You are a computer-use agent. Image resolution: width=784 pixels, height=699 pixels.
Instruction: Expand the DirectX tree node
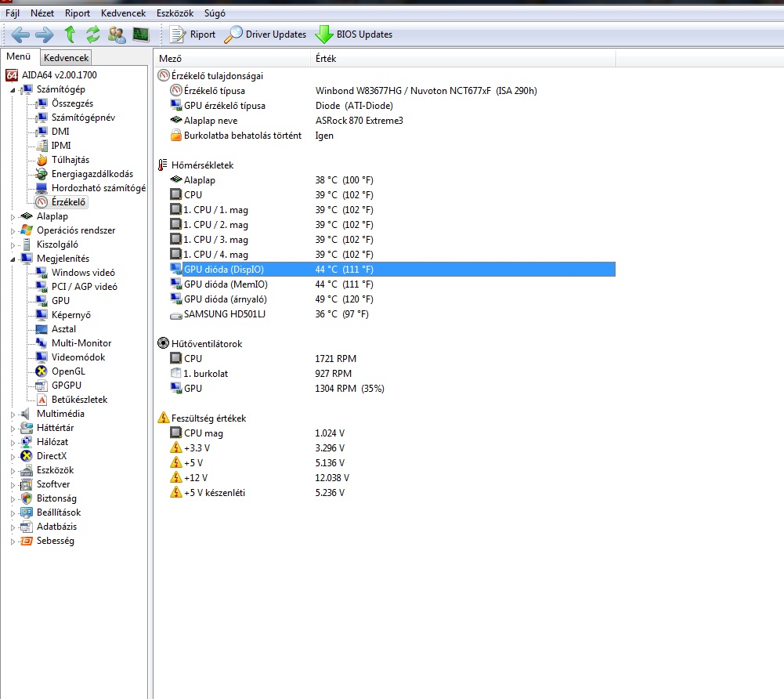click(x=13, y=456)
